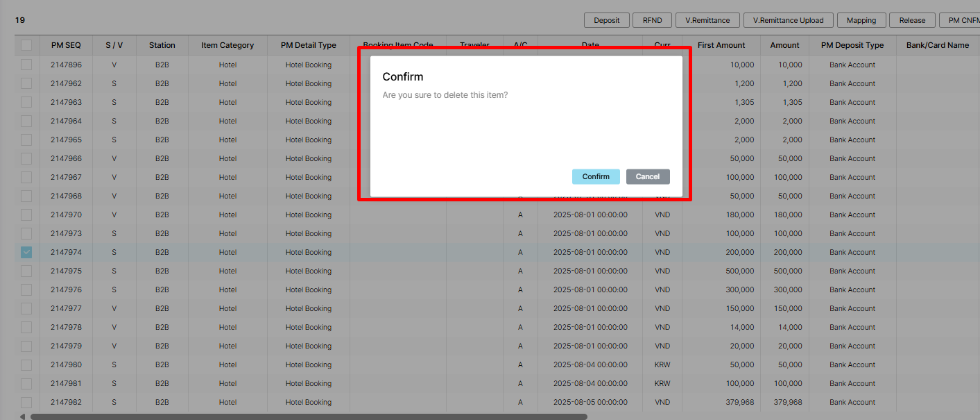Select PM SEQ cell 2147963

pyautogui.click(x=66, y=102)
